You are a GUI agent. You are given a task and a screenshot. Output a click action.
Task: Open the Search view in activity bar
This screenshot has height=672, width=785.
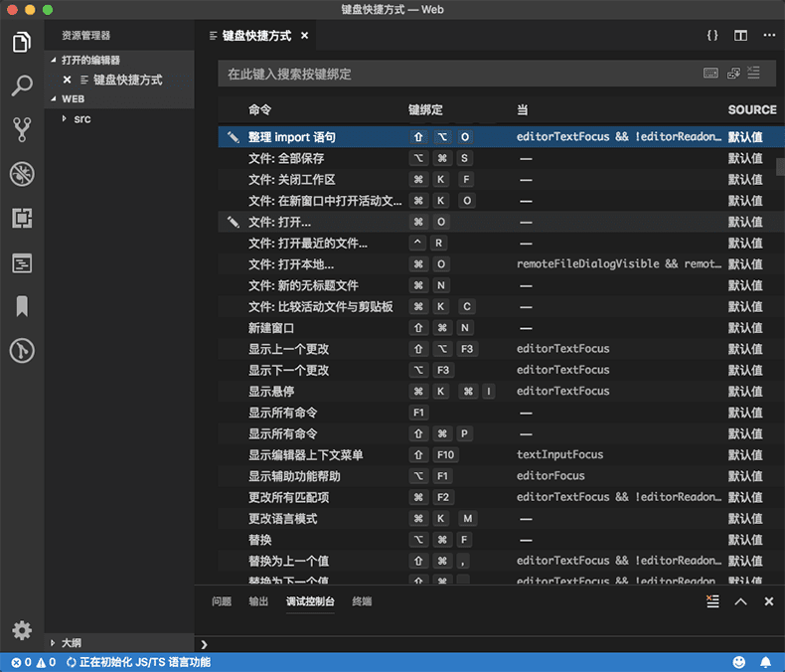pyautogui.click(x=22, y=85)
